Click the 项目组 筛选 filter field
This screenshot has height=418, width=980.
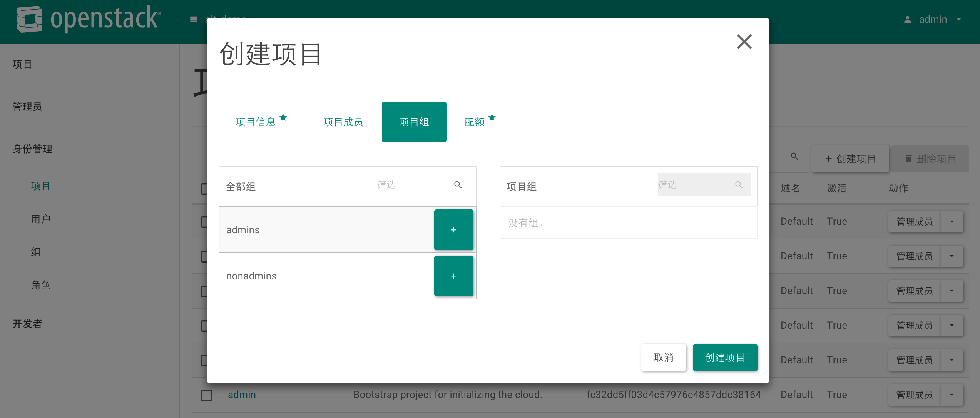coord(704,185)
